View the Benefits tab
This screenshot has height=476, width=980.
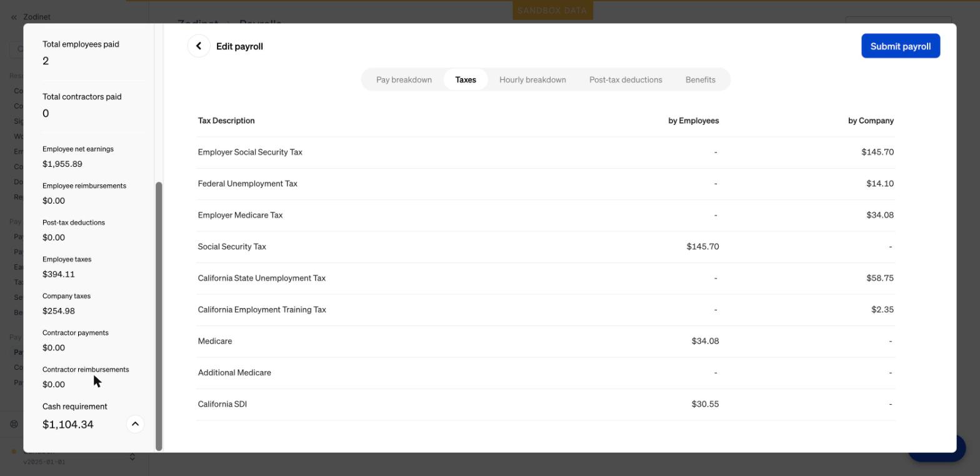click(x=700, y=80)
